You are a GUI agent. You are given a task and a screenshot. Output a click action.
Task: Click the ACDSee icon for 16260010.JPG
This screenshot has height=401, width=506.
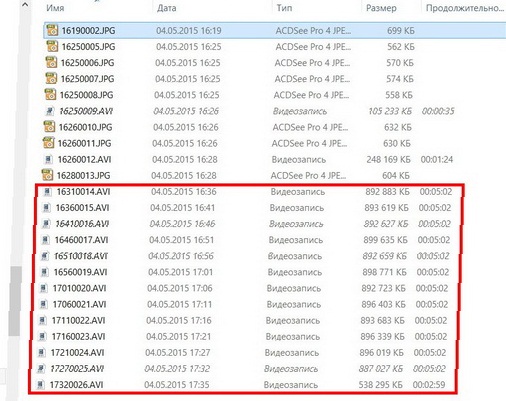pyautogui.click(x=49, y=127)
